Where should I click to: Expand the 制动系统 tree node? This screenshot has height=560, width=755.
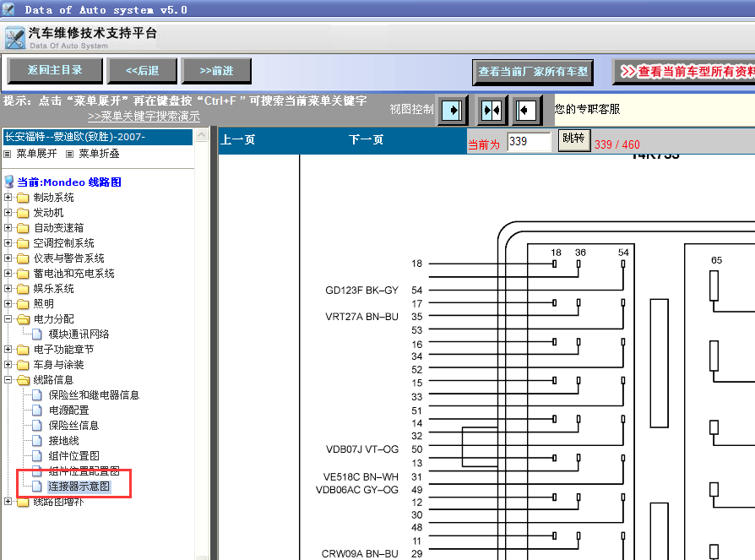(8, 198)
